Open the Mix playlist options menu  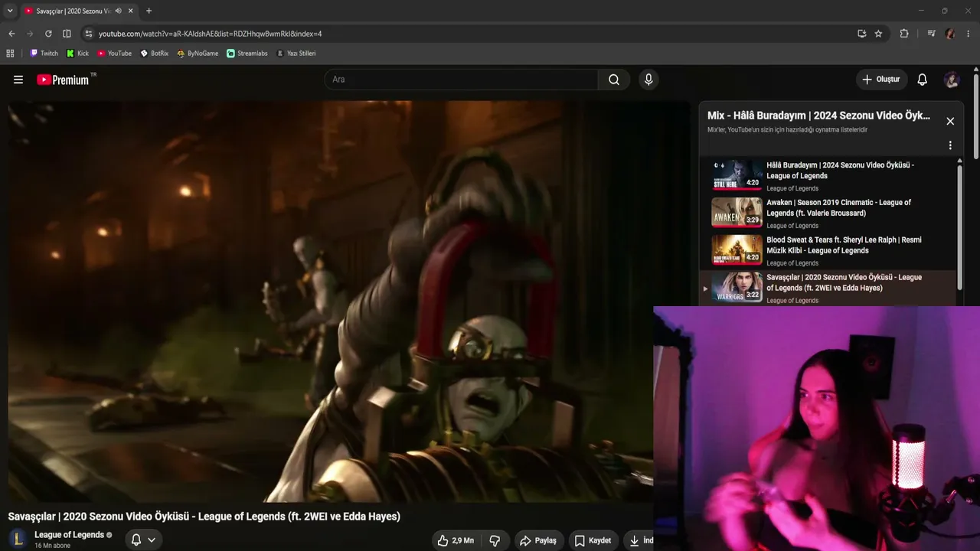950,145
